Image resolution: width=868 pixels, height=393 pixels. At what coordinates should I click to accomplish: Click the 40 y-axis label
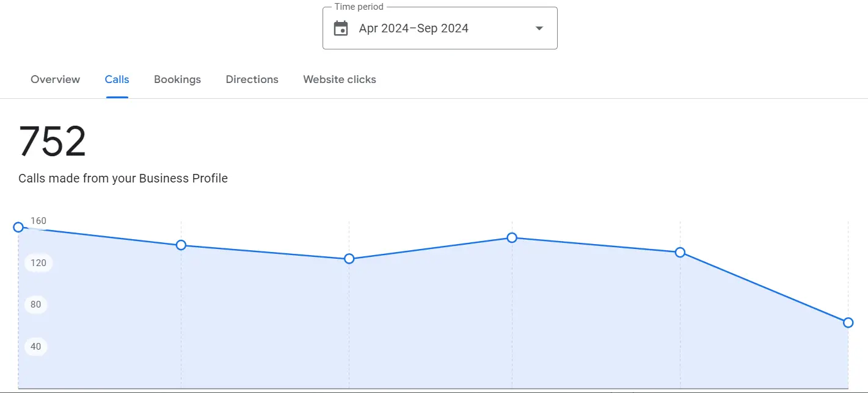35,347
